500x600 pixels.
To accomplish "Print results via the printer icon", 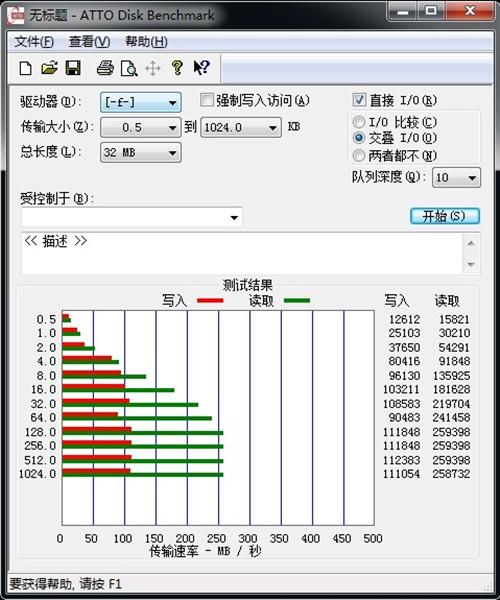I will coord(105,68).
